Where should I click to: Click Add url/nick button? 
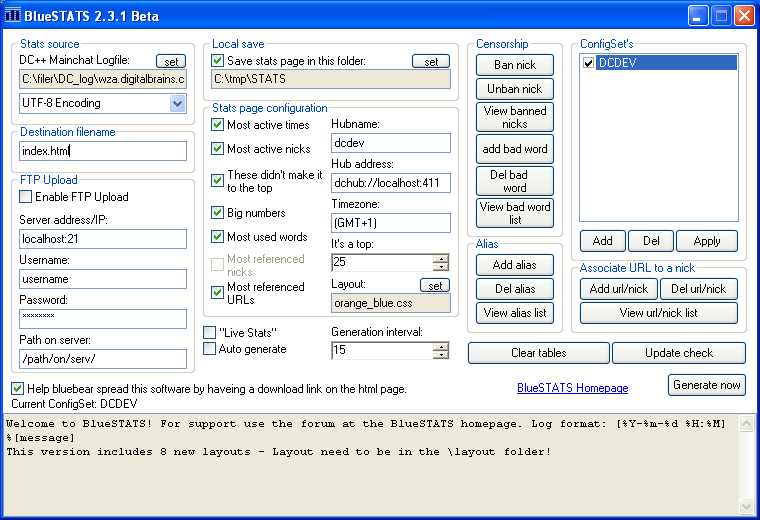tap(618, 289)
